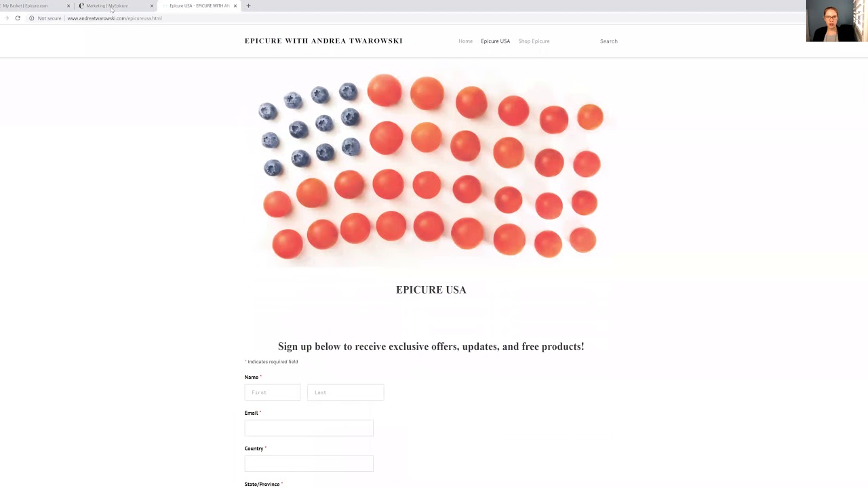
Task: Focus the Last name input
Action: (345, 392)
